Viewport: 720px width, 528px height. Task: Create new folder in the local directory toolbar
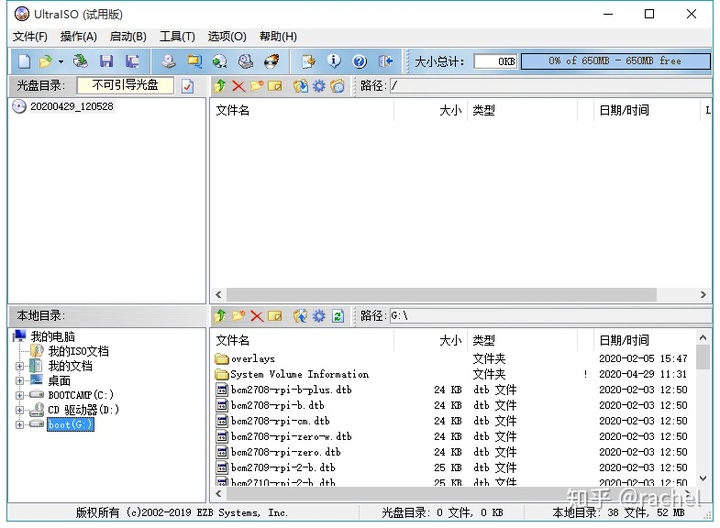point(238,316)
